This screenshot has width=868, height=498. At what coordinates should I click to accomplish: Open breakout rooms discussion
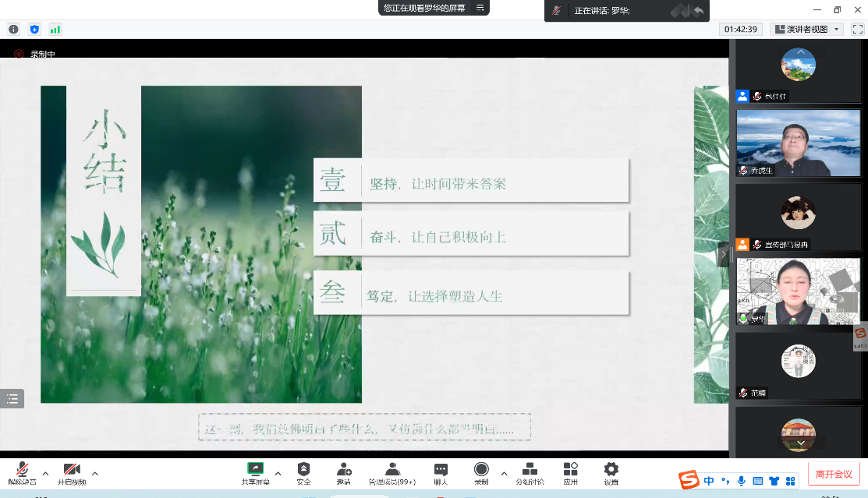(x=530, y=470)
